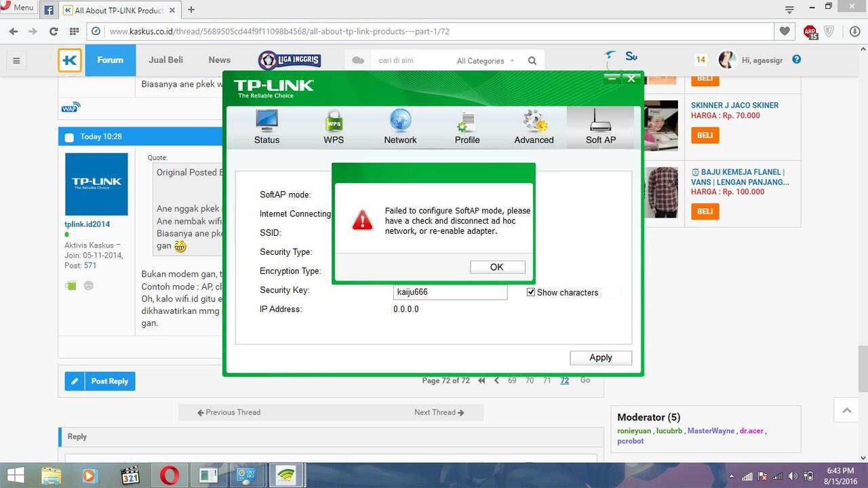Go forward in browser history
This screenshot has height=488, width=868.
coord(33,31)
